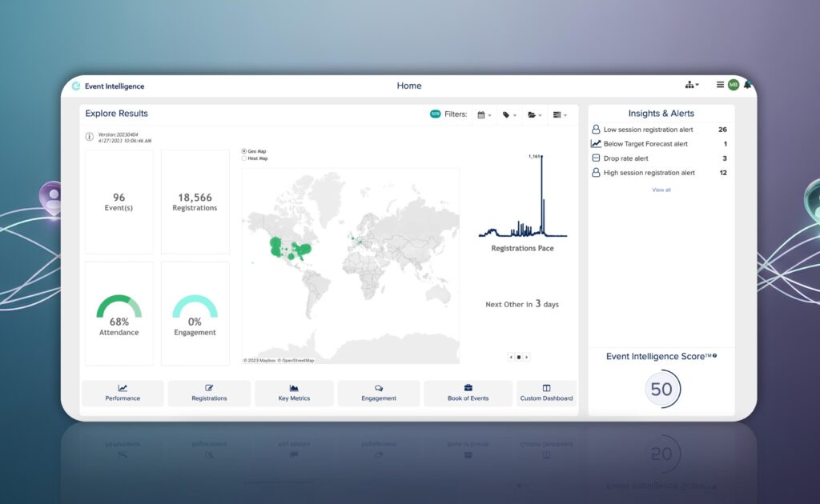
Task: Switch to the Heat Map view
Action: [x=243, y=158]
